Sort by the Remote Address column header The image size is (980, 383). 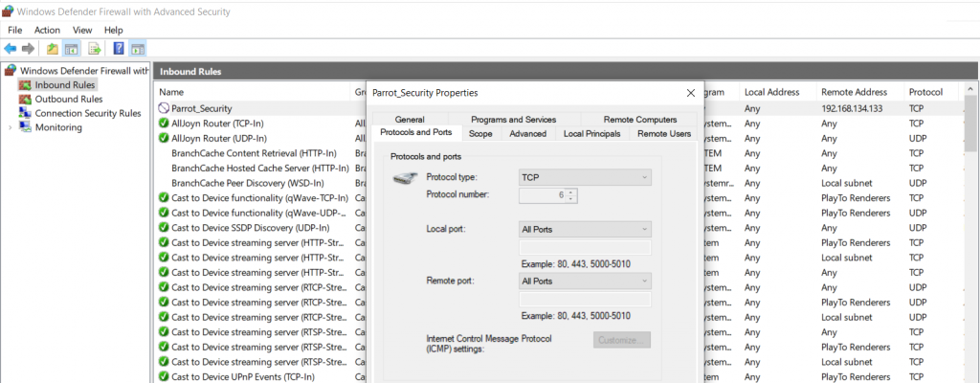coord(855,92)
